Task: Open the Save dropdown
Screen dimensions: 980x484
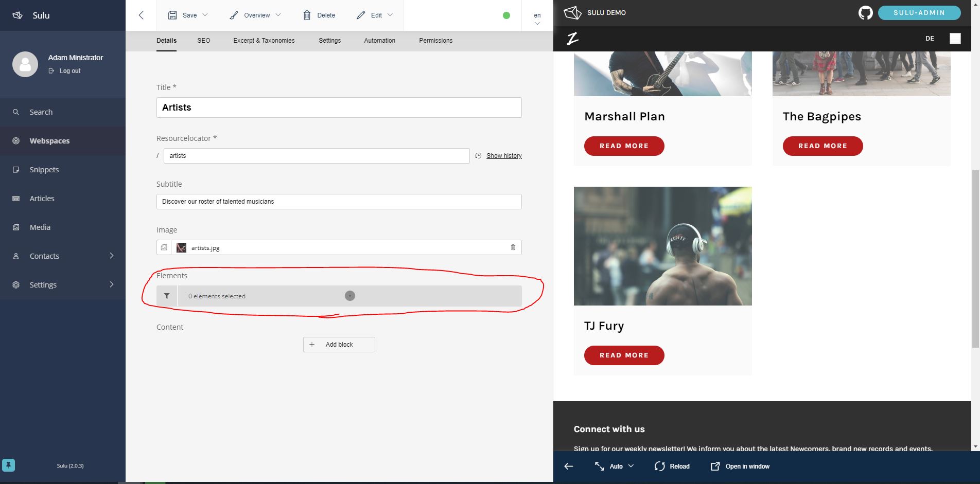Action: 188,15
